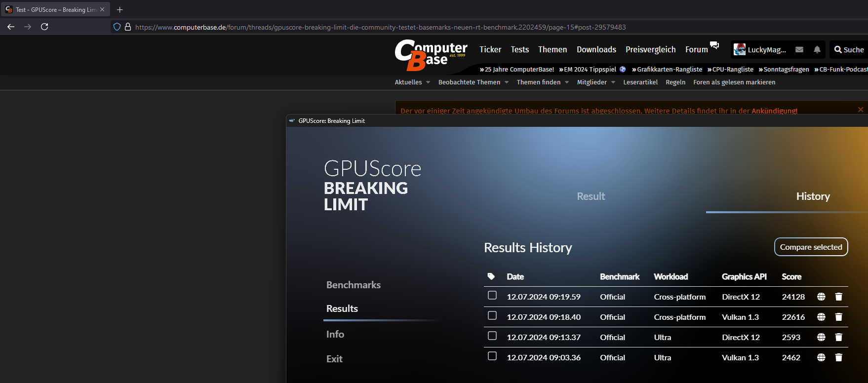Image resolution: width=868 pixels, height=383 pixels.
Task: Click LuckyMag user avatar
Action: (740, 49)
